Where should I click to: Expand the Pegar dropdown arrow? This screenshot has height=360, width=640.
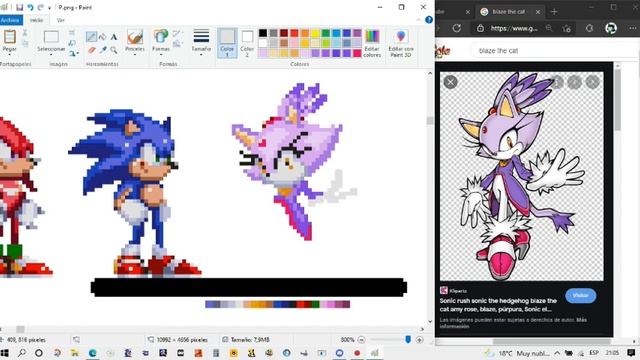click(9, 54)
